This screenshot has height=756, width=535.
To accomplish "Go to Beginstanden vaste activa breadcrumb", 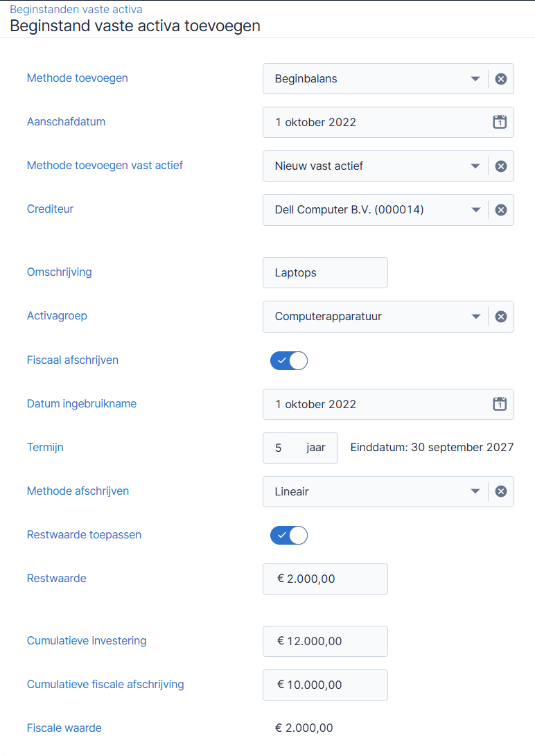I will point(76,9).
